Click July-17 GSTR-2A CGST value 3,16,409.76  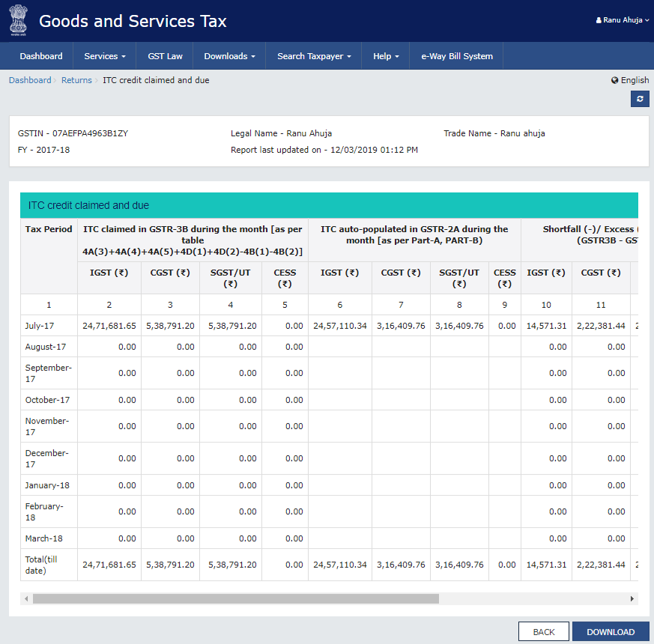tap(401, 326)
